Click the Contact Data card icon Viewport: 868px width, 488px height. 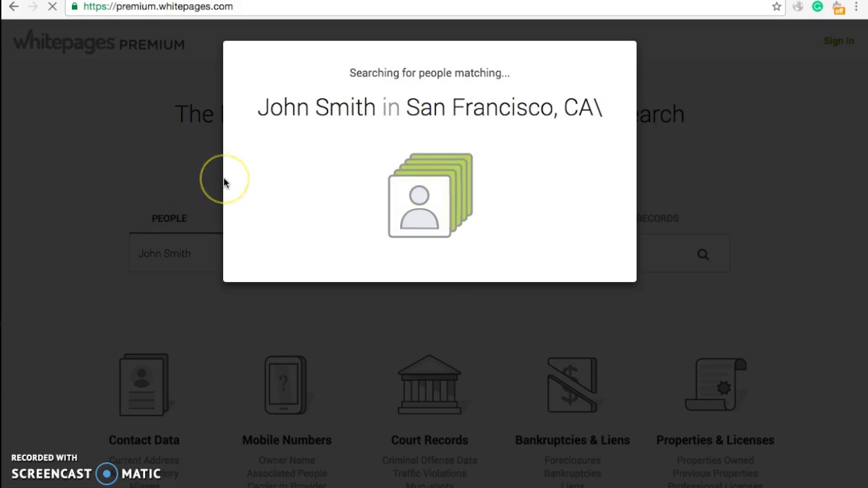(143, 384)
